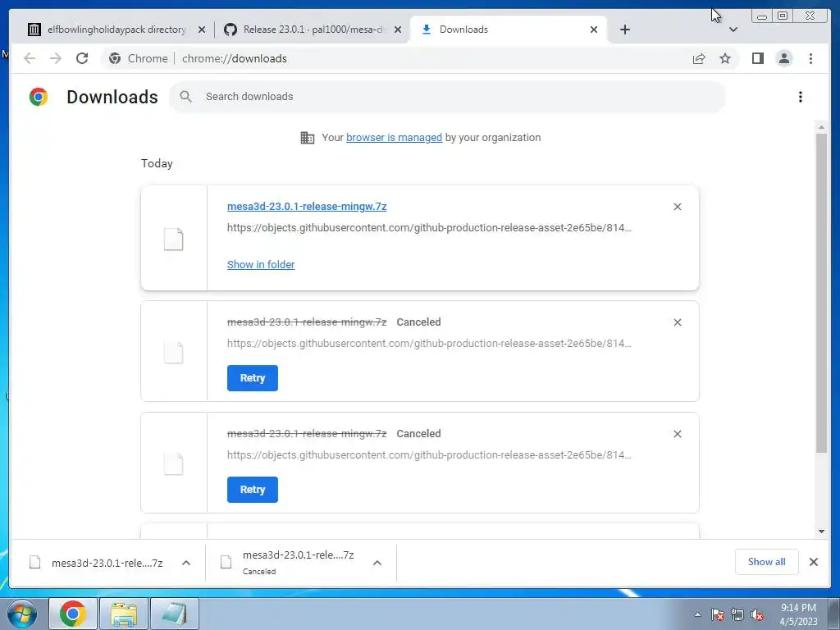Screen dimensions: 840x630
Task: Click the Today date heading
Action: click(x=157, y=163)
